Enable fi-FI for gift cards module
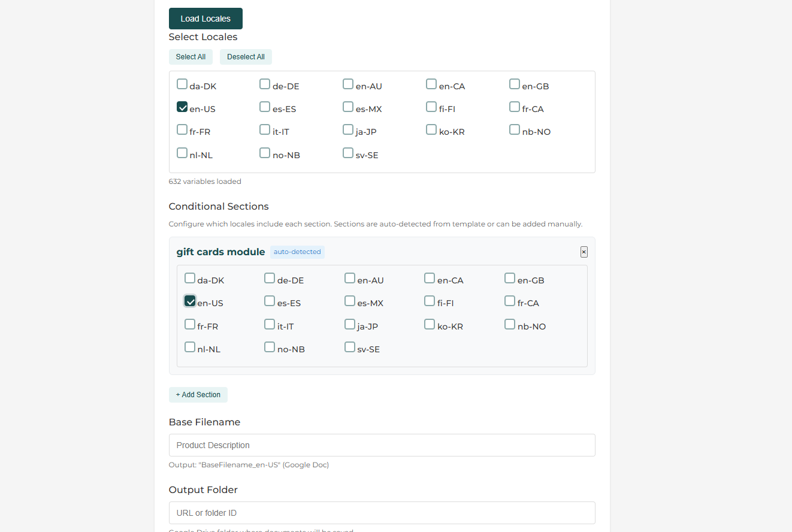The image size is (792, 532). coord(430,301)
